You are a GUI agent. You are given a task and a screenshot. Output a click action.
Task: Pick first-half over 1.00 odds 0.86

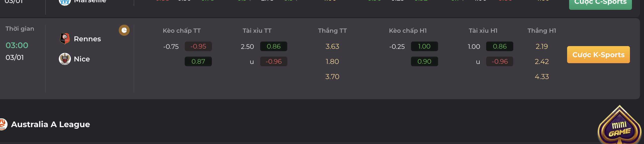500,46
